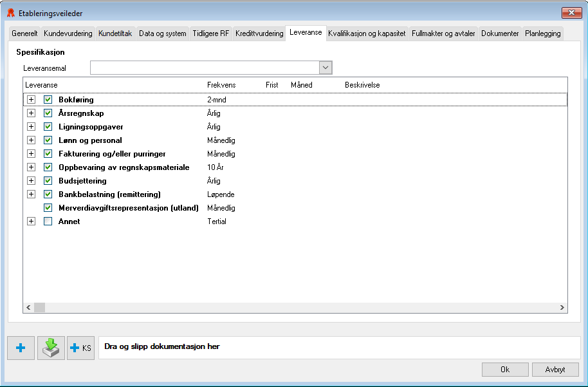The width and height of the screenshot is (588, 387).
Task: Switch to the Generelt tab
Action: 24,33
